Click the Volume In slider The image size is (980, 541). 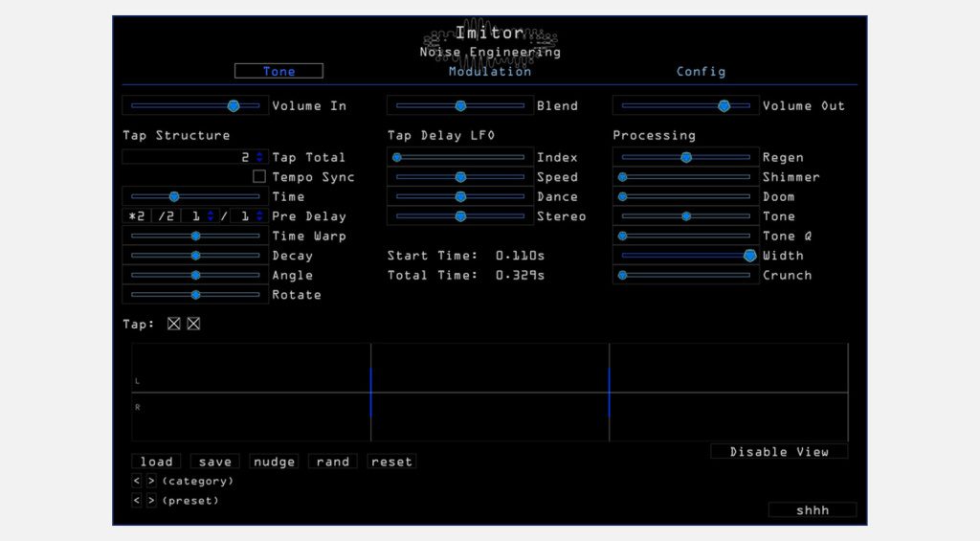[195, 105]
